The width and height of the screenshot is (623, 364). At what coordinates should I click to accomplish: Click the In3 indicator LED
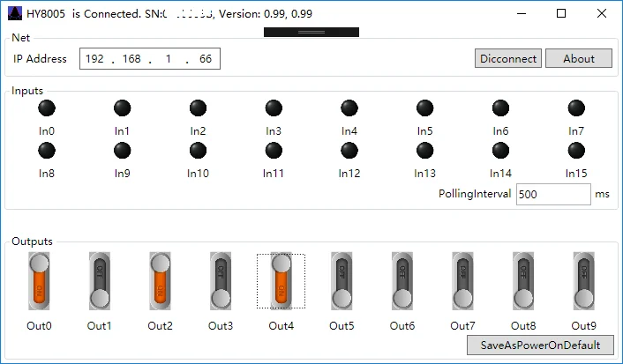click(x=274, y=108)
